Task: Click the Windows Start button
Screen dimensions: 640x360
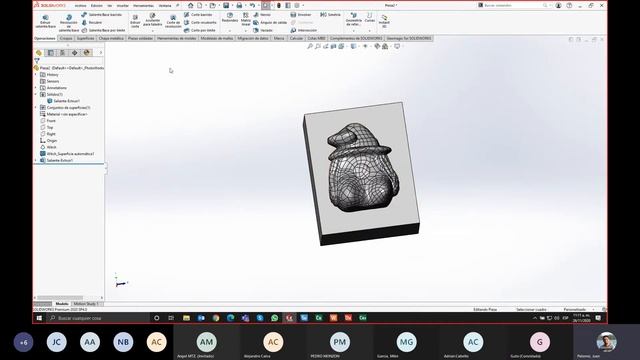Action: tap(39, 318)
